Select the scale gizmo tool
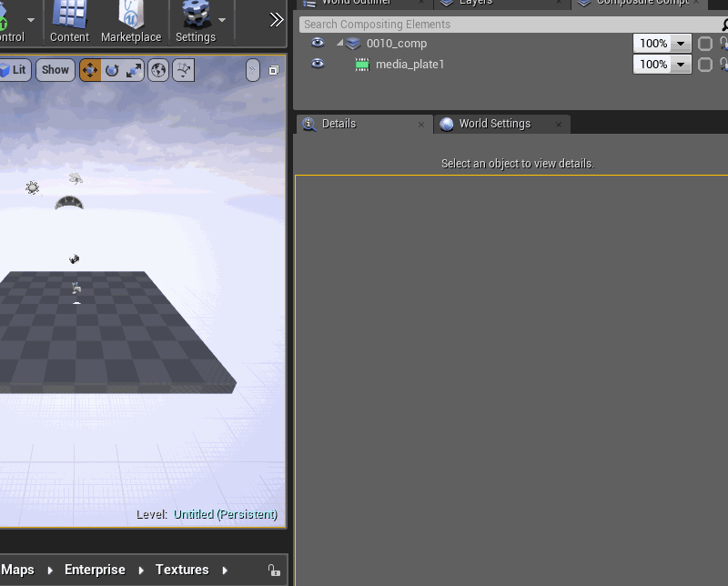Viewport: 728px width, 586px height. pyautogui.click(x=134, y=70)
